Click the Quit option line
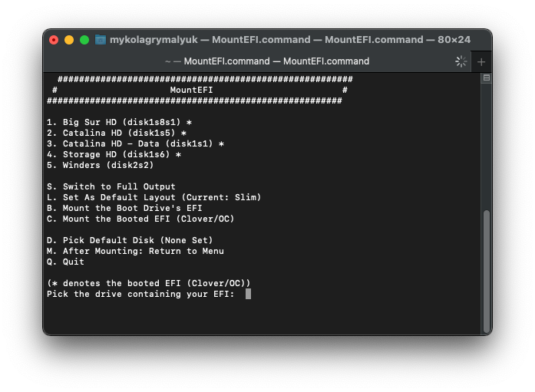The width and height of the screenshot is (535, 392). click(x=65, y=262)
